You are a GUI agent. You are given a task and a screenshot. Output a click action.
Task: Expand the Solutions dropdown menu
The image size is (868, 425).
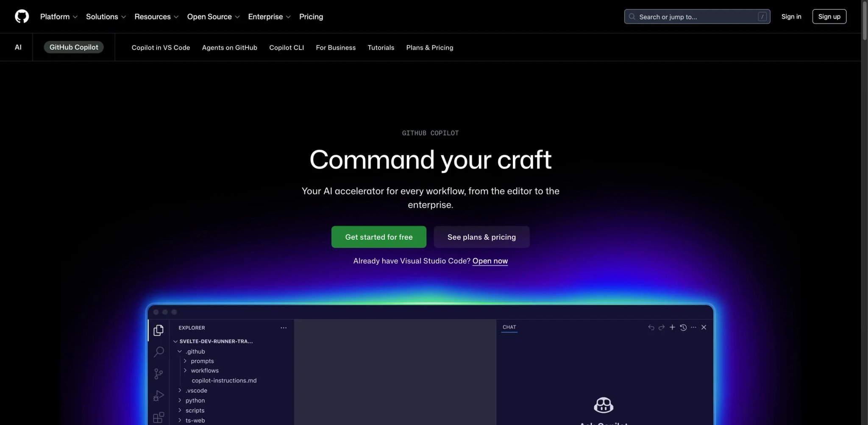tap(106, 17)
